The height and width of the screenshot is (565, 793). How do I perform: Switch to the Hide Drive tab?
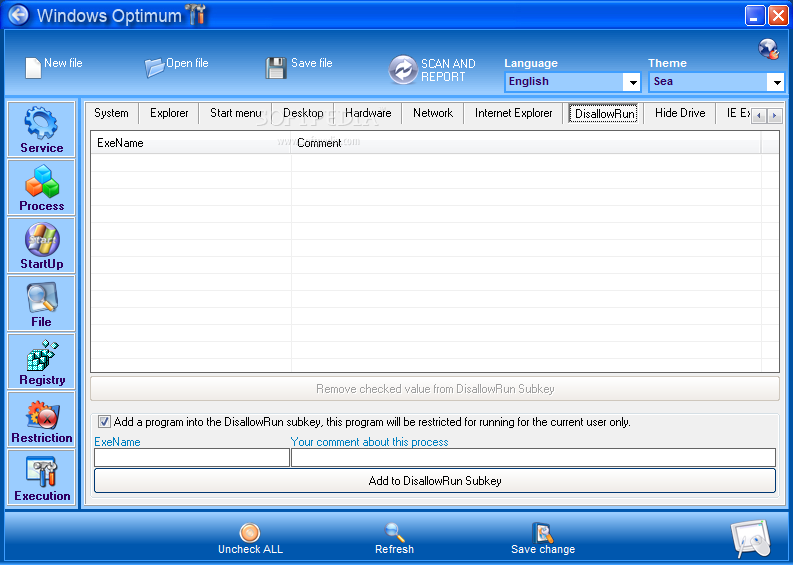click(x=680, y=113)
